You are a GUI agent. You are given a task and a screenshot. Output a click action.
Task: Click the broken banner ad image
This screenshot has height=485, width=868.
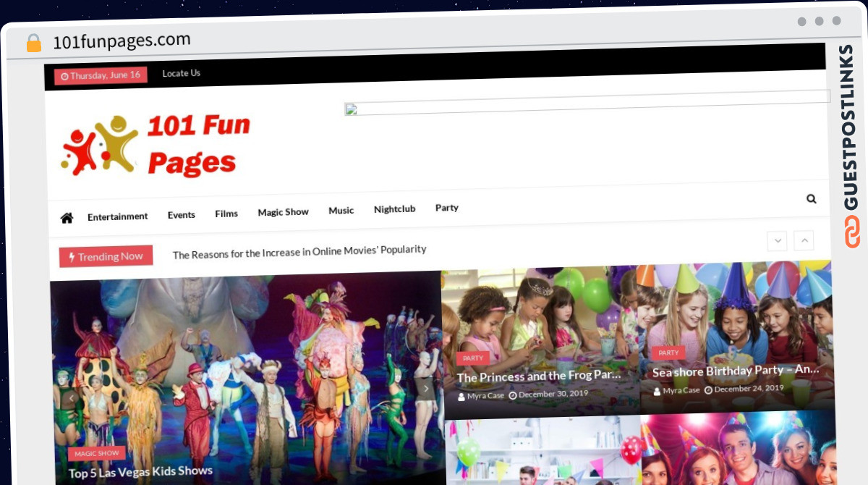click(587, 103)
